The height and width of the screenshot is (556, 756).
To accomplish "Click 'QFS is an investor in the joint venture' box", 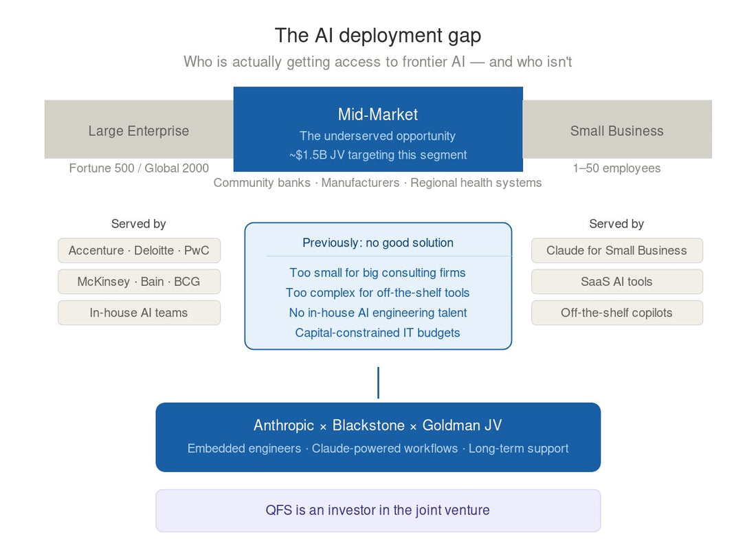I will 378,511.
